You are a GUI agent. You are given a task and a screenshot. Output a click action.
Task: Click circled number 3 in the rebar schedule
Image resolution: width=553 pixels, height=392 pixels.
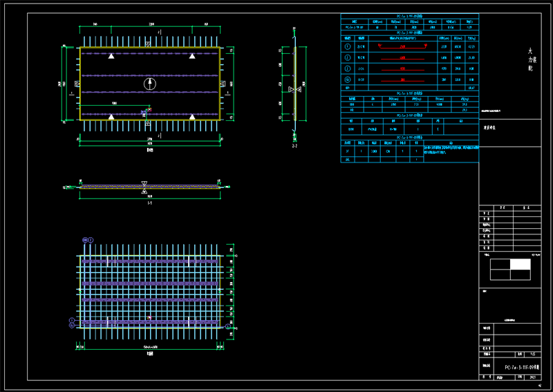348,68
